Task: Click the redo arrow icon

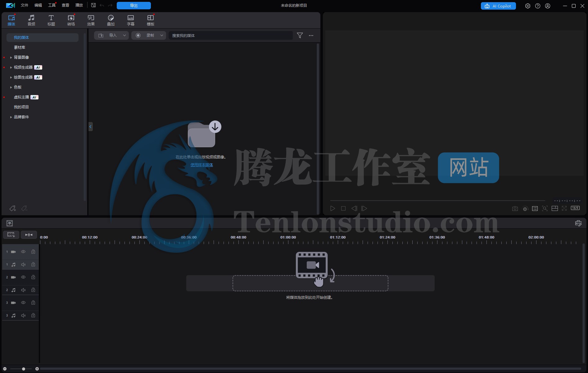Action: point(110,6)
